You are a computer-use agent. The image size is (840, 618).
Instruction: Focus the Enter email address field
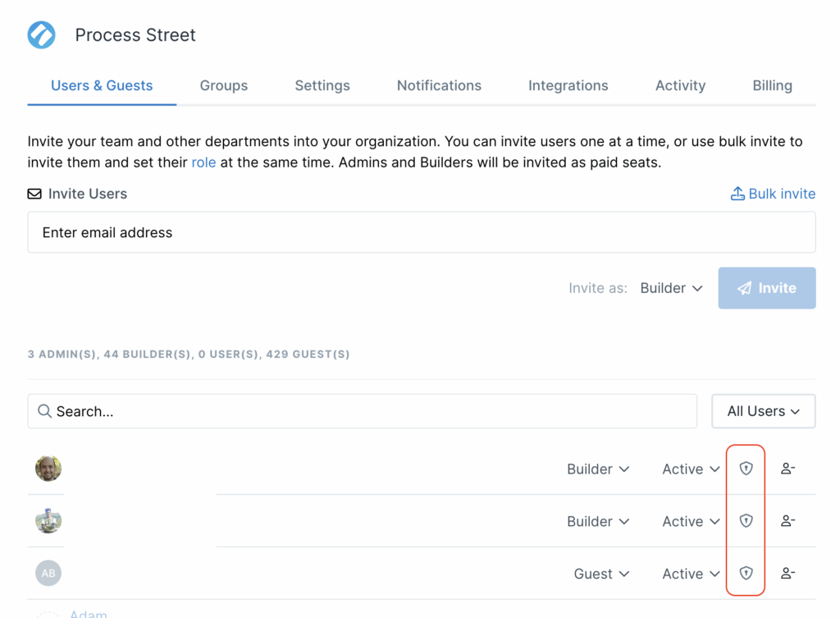(421, 232)
